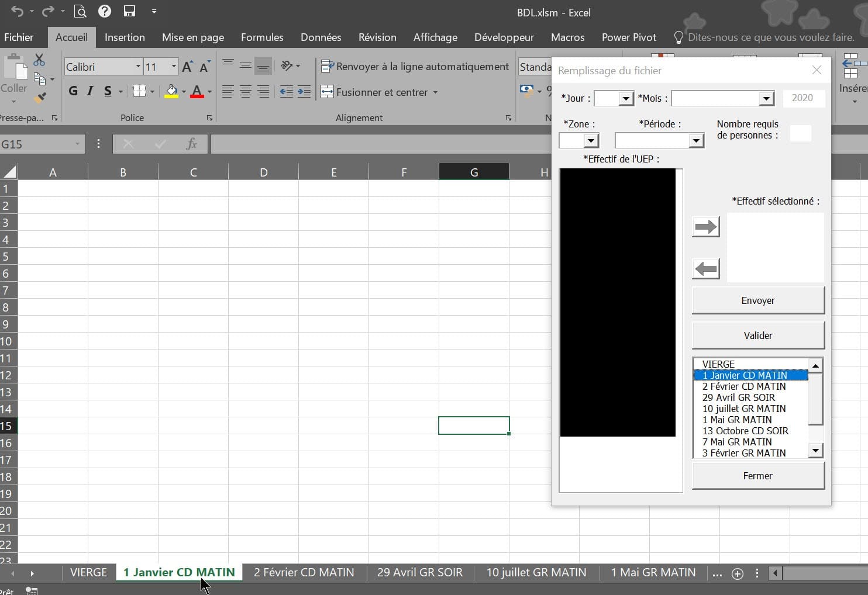Open the Période dropdown

695,141
